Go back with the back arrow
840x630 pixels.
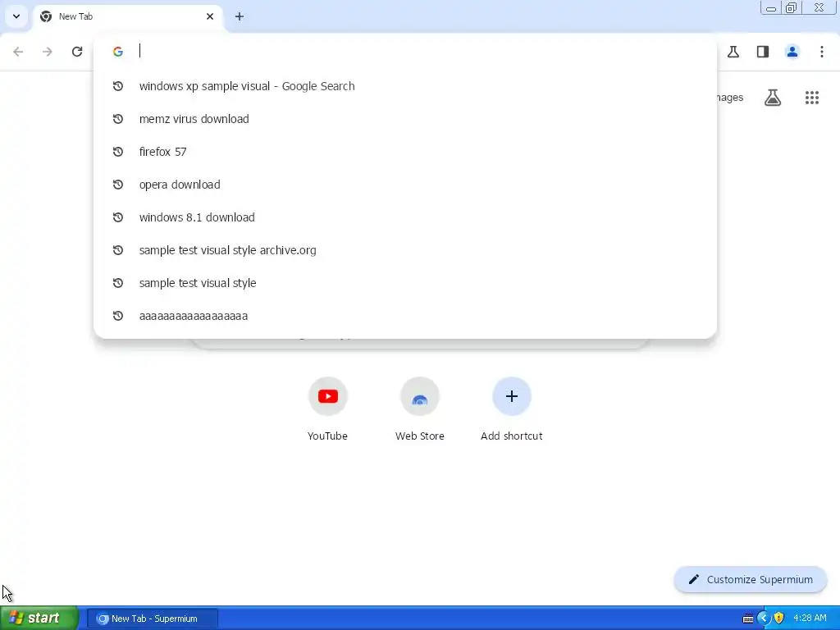point(18,52)
